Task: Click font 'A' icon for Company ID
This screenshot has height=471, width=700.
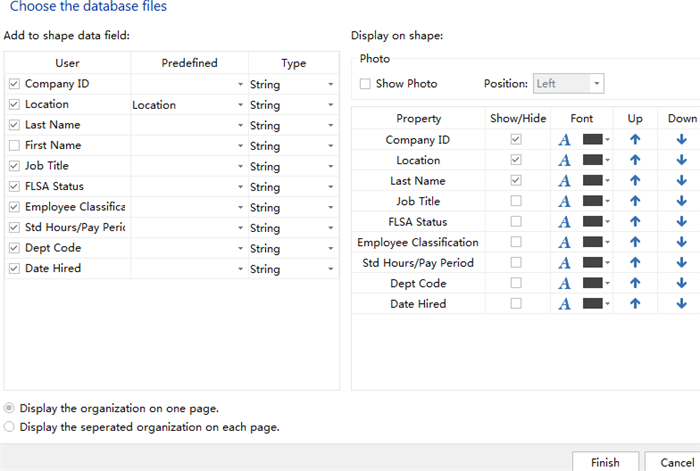Action: pos(564,140)
